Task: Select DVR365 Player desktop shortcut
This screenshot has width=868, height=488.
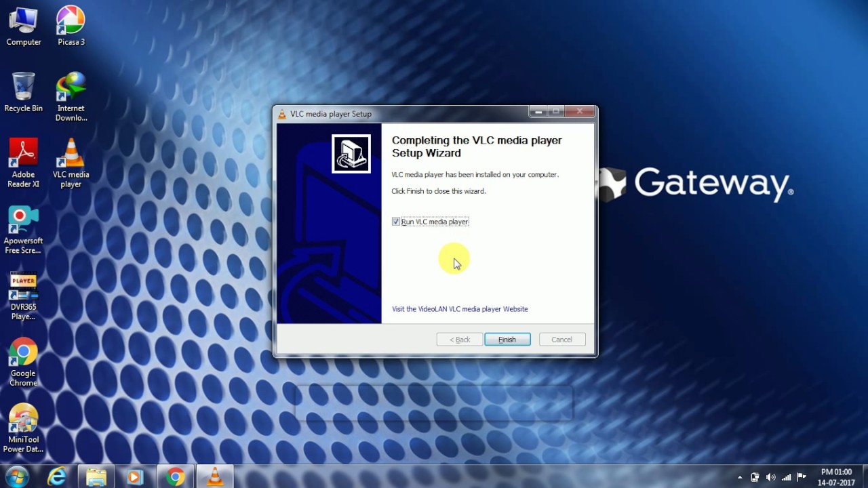Action: point(24,296)
